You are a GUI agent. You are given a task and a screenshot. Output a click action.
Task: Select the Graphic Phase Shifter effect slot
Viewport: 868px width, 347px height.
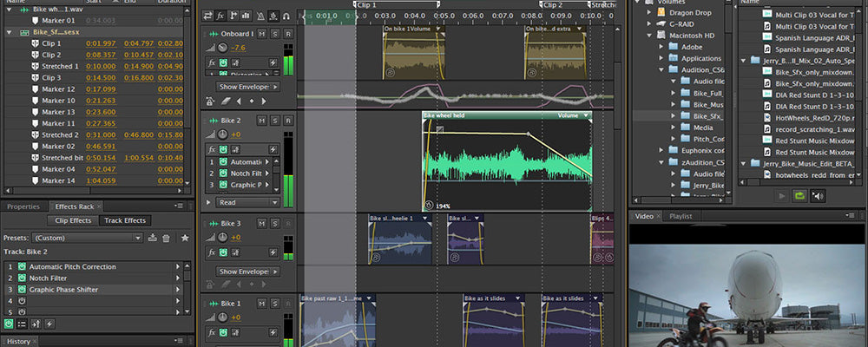pos(63,289)
